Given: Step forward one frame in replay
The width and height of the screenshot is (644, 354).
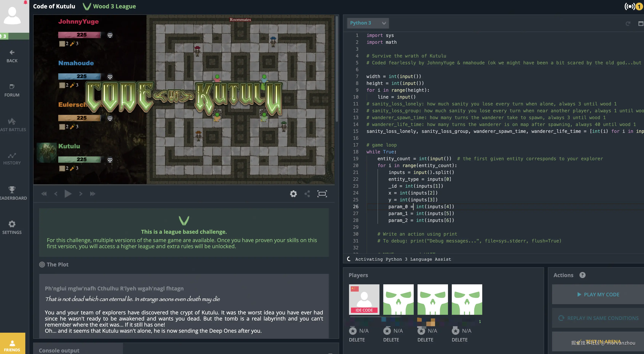Looking at the screenshot, I should point(80,194).
